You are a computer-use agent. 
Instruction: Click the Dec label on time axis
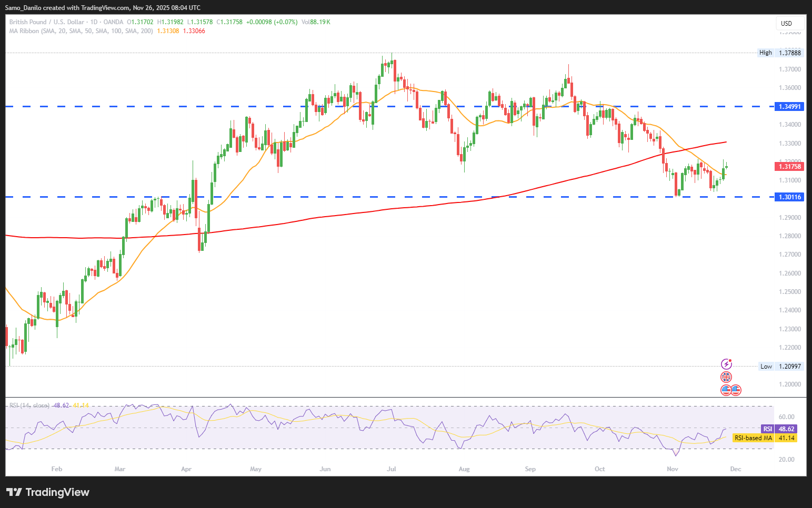pyautogui.click(x=736, y=469)
